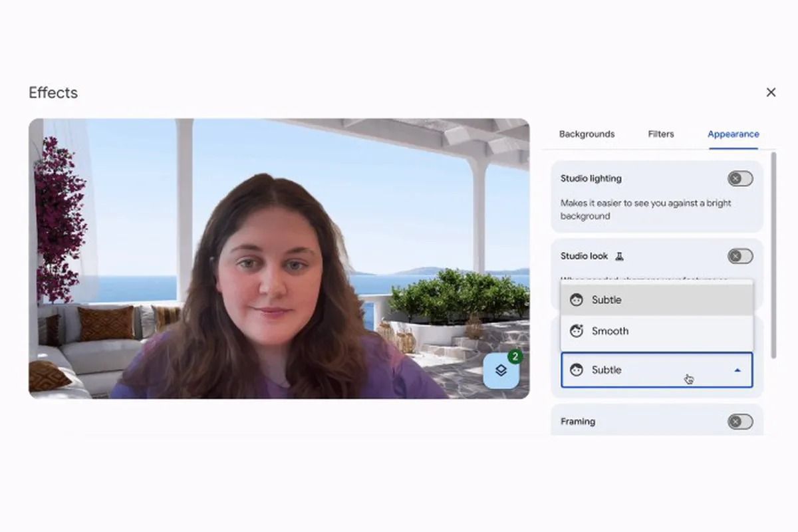Click the video preview thumbnail
798x532 pixels.
click(x=279, y=259)
